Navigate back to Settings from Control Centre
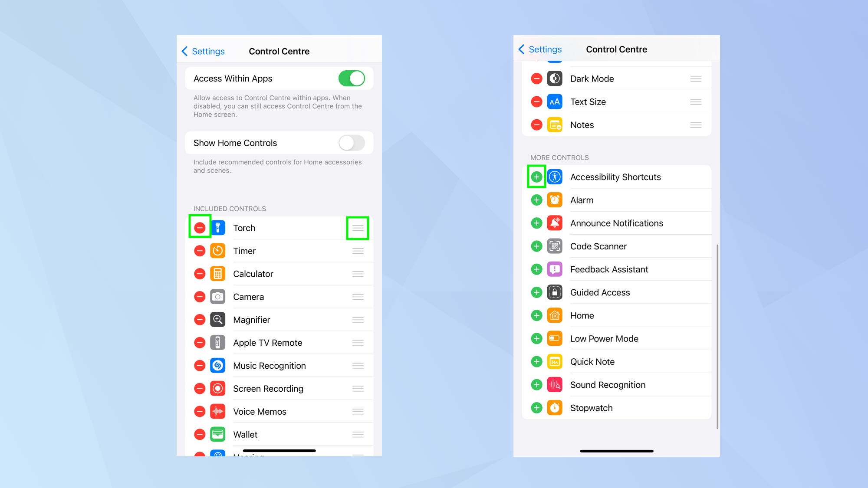Viewport: 868px width, 488px height. coord(203,51)
